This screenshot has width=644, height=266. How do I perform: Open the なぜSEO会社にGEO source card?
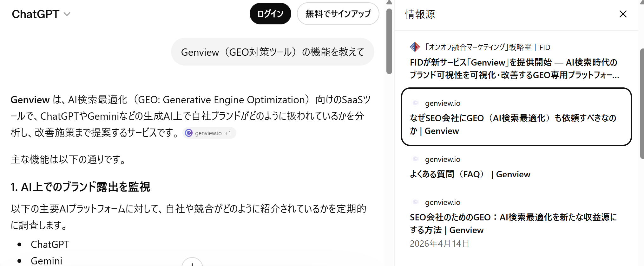point(516,117)
